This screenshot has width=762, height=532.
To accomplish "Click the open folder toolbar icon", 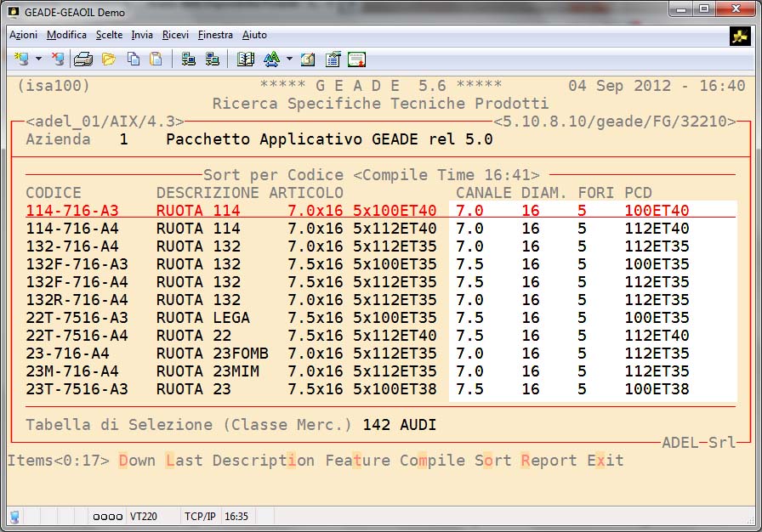I will pyautogui.click(x=108, y=59).
